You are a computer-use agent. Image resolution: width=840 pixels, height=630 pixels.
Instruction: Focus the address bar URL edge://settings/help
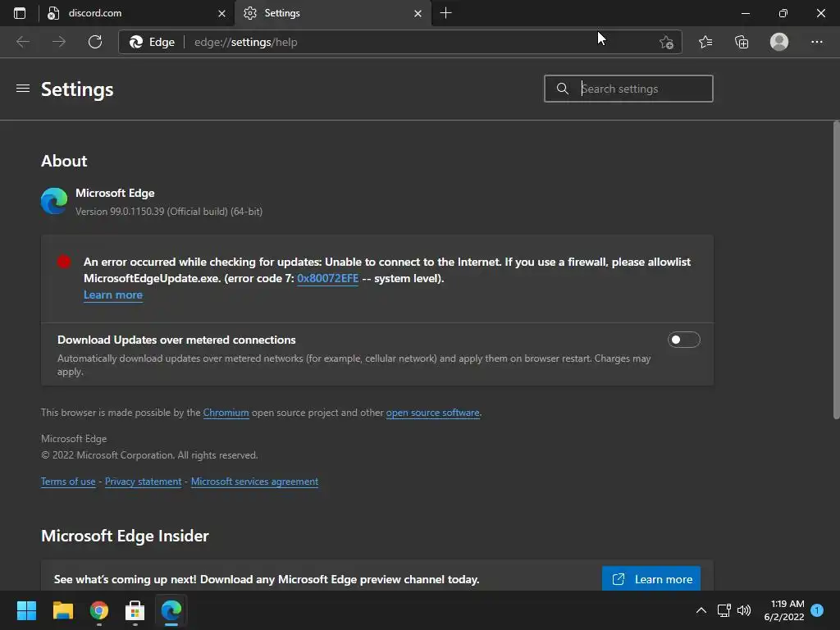(245, 42)
